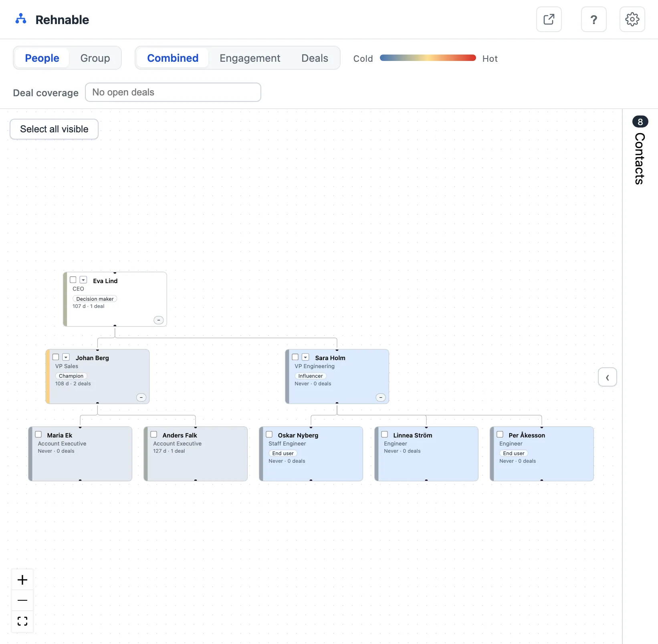Select the Engagement view tab

[250, 58]
